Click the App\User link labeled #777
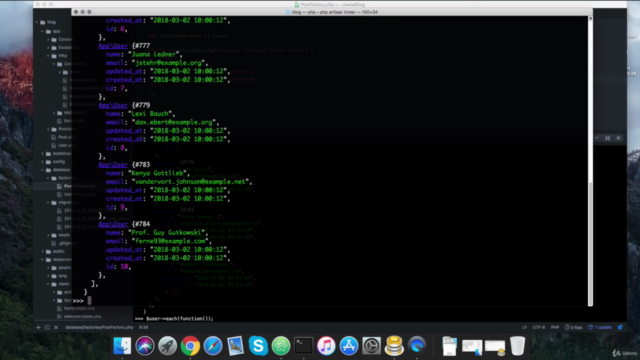Viewport: 640px width, 360px height. pyautogui.click(x=113, y=46)
